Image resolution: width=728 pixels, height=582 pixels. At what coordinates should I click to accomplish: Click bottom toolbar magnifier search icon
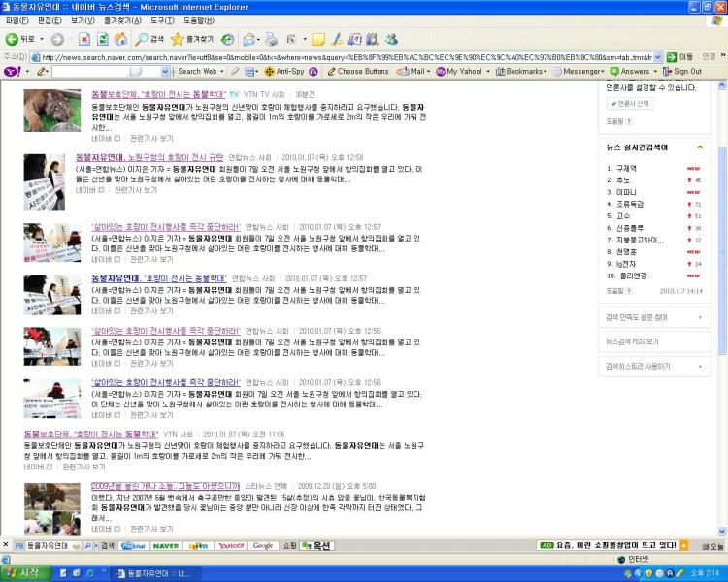87,546
